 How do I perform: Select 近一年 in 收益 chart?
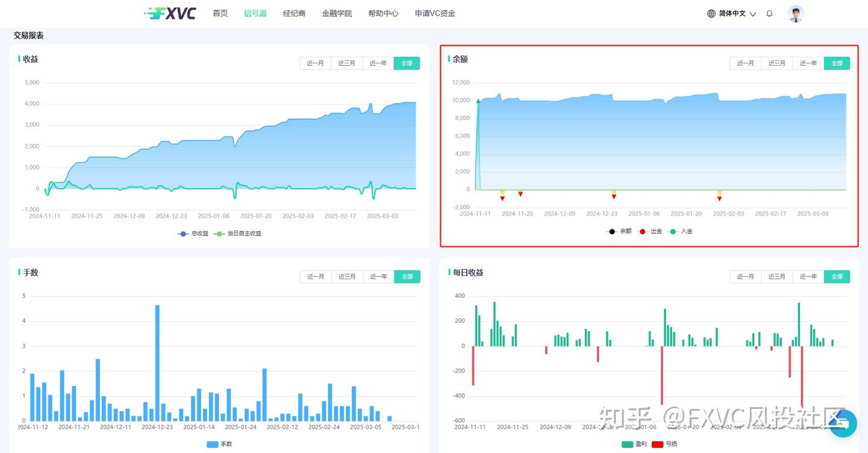click(x=378, y=63)
